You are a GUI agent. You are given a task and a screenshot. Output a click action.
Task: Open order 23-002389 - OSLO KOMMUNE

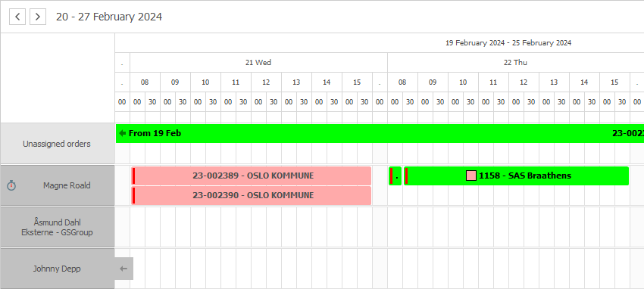tap(252, 176)
